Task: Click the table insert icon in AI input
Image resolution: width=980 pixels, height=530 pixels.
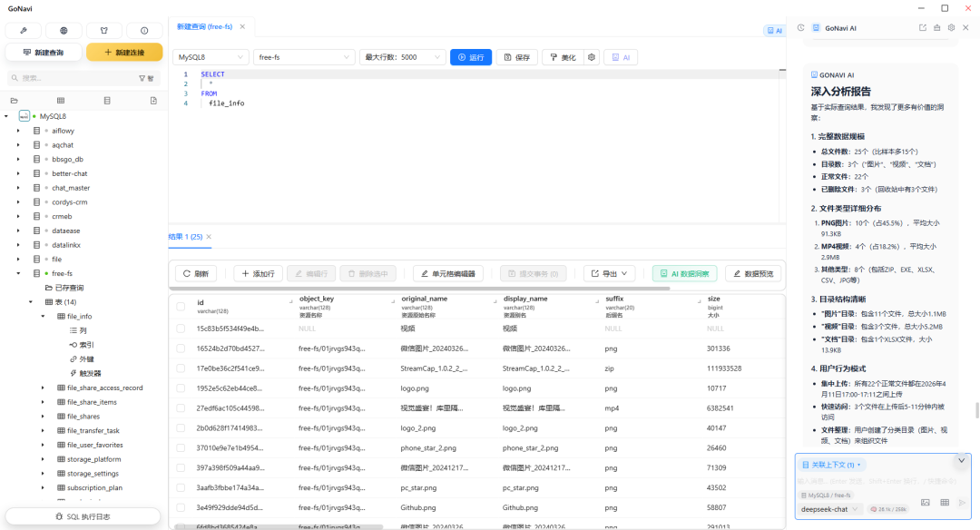Action: pyautogui.click(x=944, y=502)
